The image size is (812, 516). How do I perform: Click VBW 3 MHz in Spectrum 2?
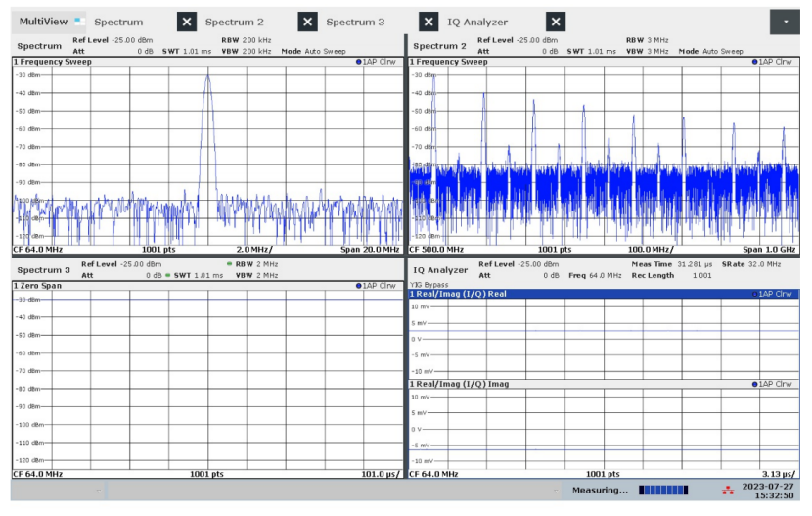click(648, 51)
